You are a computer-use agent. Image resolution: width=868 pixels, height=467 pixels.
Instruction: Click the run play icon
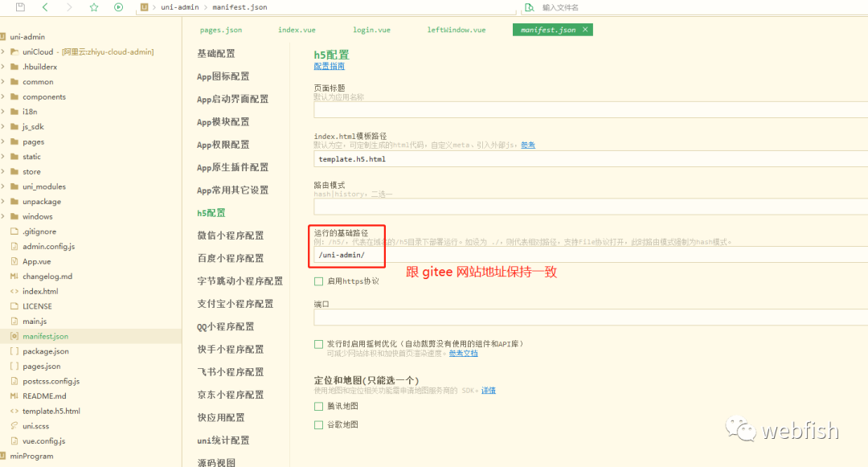click(118, 7)
